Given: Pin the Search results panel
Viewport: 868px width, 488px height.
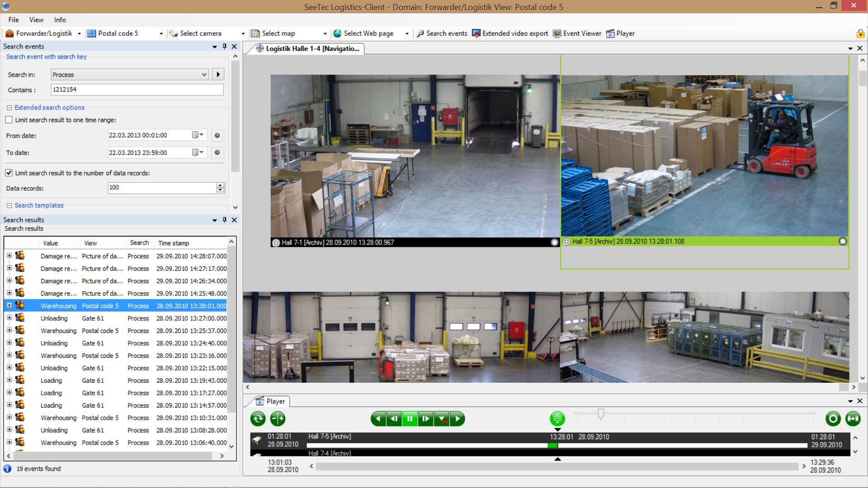Looking at the screenshot, I should 225,220.
